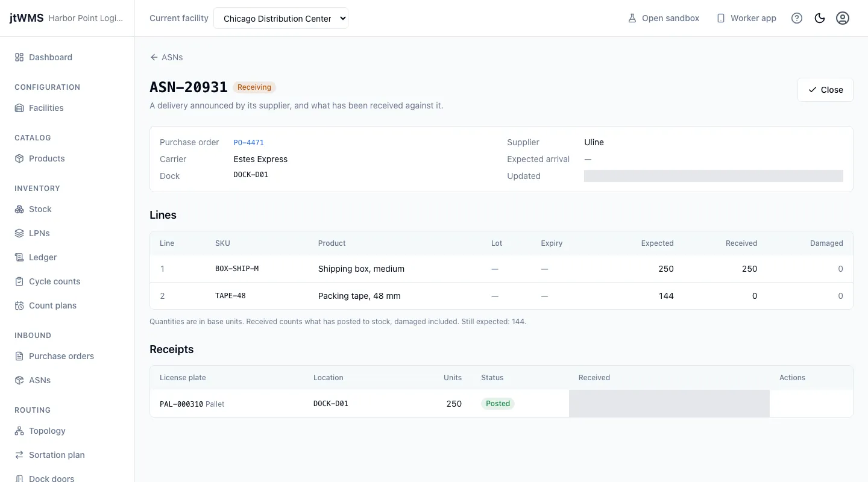The width and height of the screenshot is (868, 482).
Task: Open Facilities from the sidebar
Action: 67,108
